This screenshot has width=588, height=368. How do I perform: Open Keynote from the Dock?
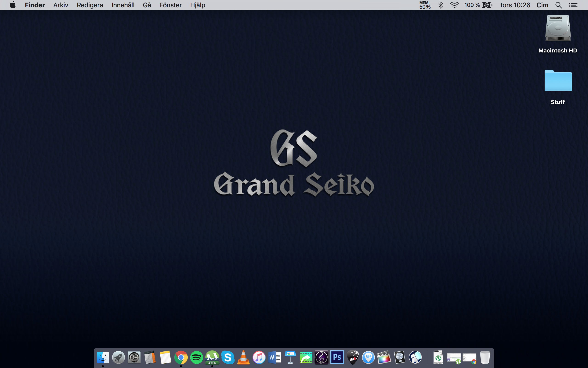click(x=290, y=357)
